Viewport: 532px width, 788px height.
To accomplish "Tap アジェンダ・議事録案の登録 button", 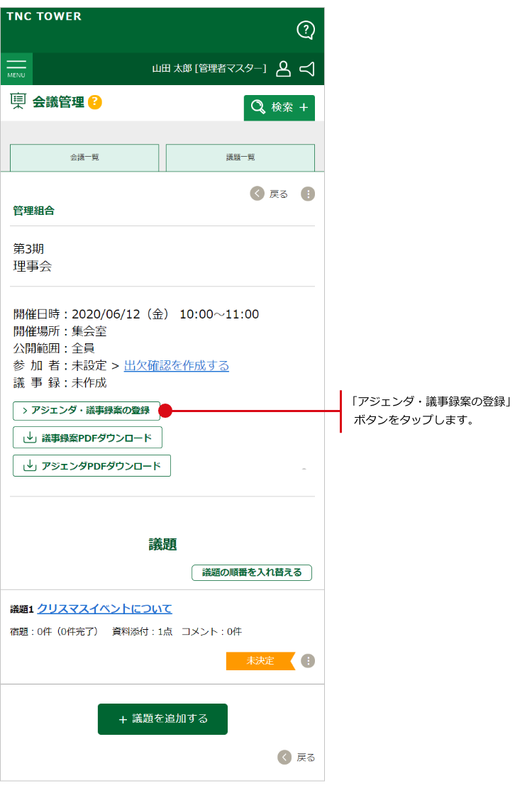I will 87,411.
